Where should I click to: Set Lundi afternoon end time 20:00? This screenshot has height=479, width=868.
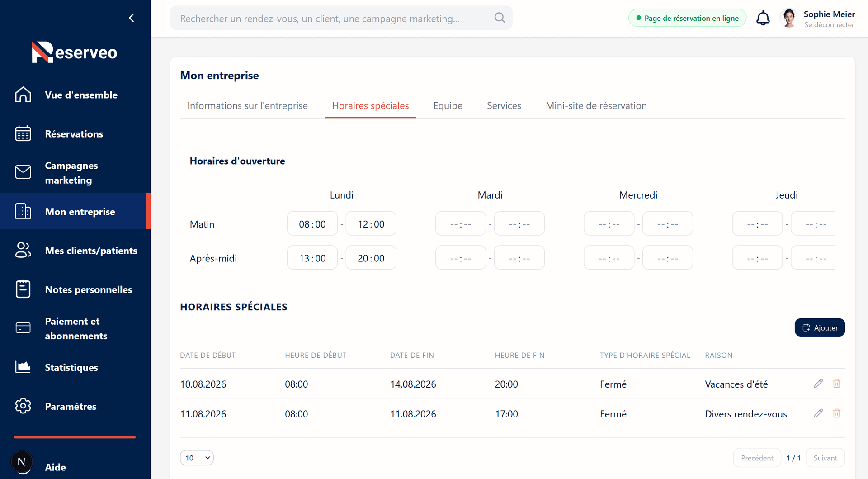[371, 258]
